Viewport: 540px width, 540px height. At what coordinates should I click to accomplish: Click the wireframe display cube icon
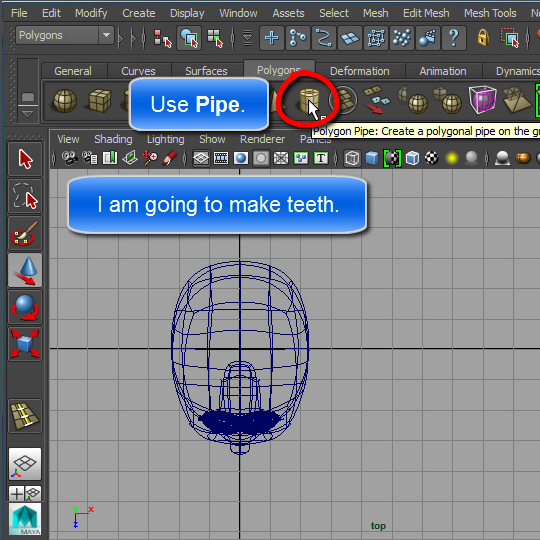click(352, 158)
